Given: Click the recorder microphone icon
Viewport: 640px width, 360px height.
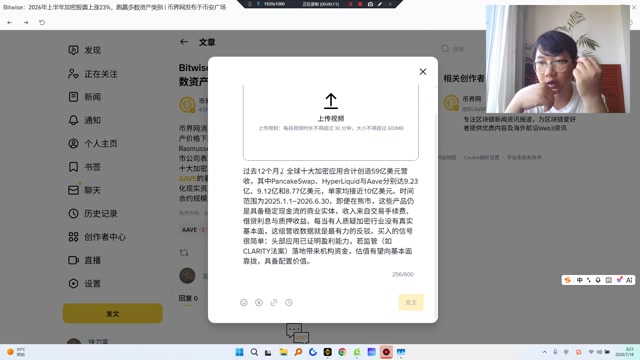Looking at the screenshot, I should (x=258, y=4).
